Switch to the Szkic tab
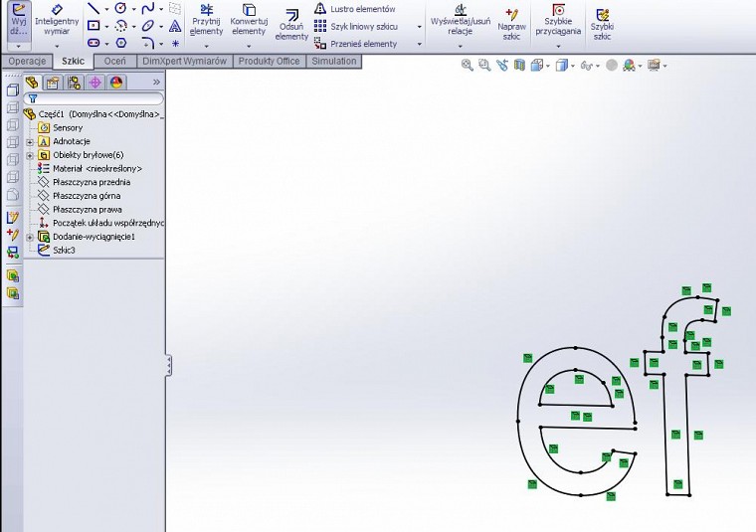 pos(74,62)
